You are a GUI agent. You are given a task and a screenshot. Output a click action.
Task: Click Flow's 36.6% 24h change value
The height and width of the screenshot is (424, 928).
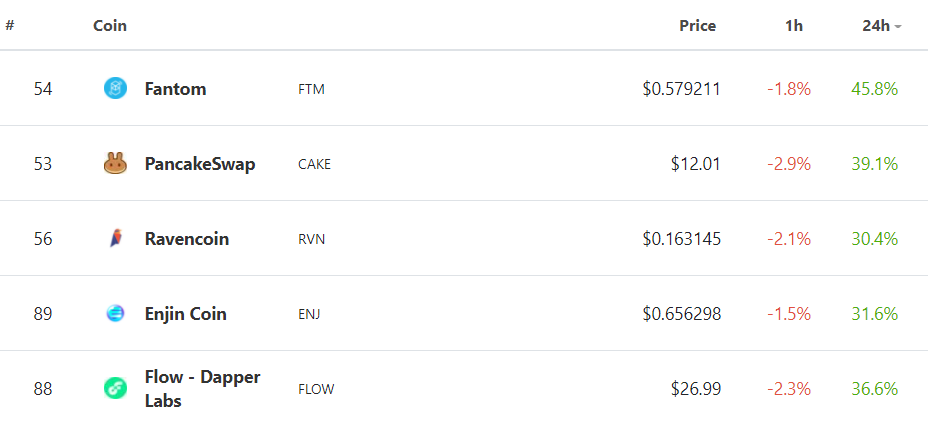874,388
